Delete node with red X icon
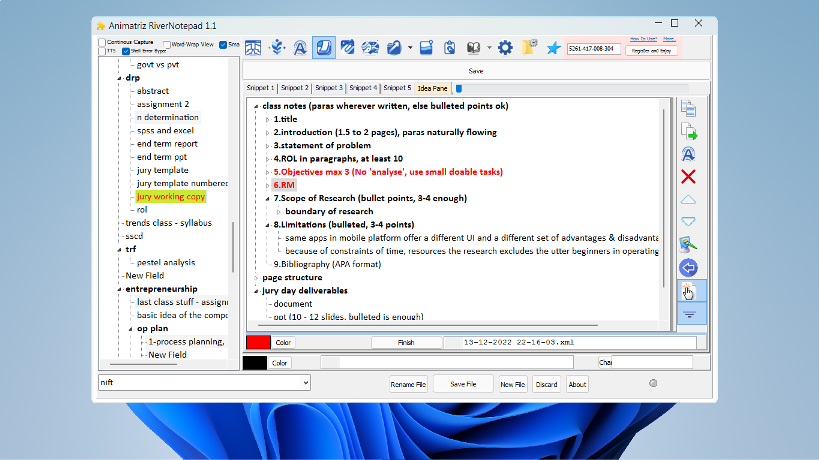The width and height of the screenshot is (819, 460). click(x=688, y=177)
